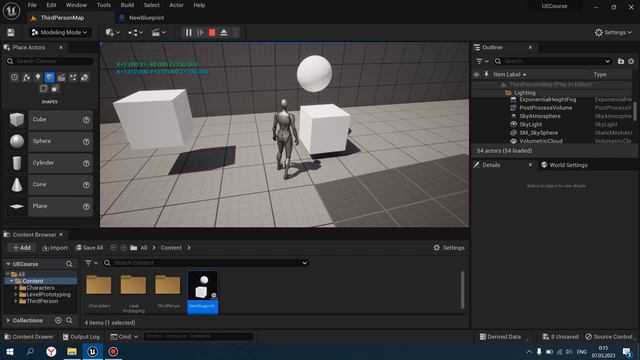Image resolution: width=640 pixels, height=360 pixels.
Task: Open Outliner settings gear icon
Action: pos(631,61)
